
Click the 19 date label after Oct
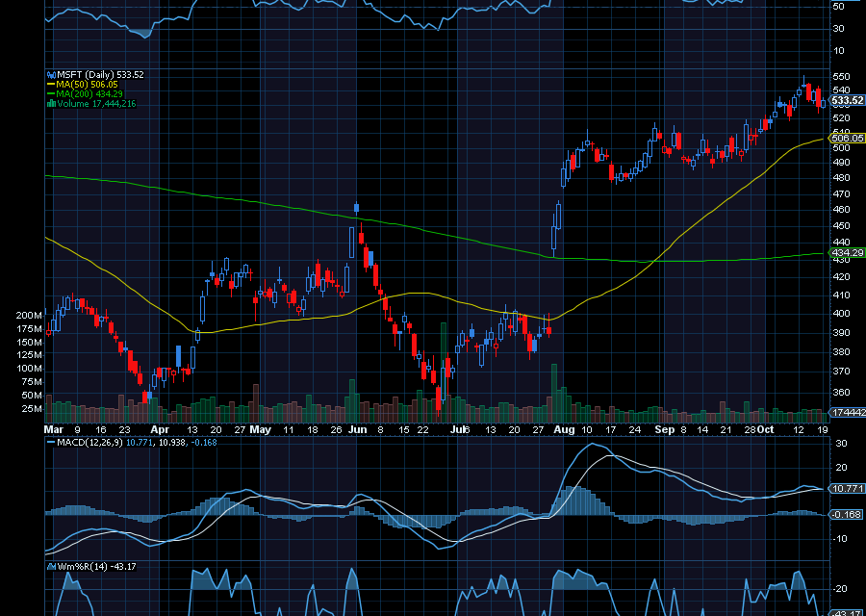point(823,430)
